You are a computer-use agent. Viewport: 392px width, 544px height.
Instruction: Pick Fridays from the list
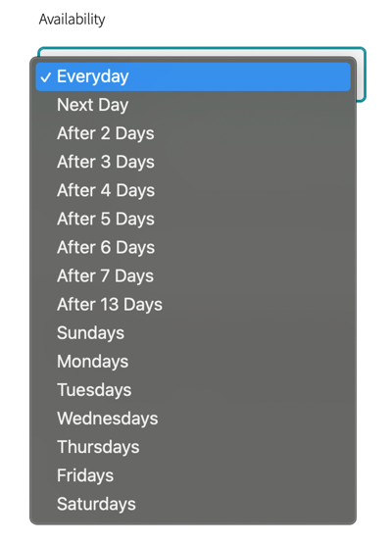[x=193, y=475]
